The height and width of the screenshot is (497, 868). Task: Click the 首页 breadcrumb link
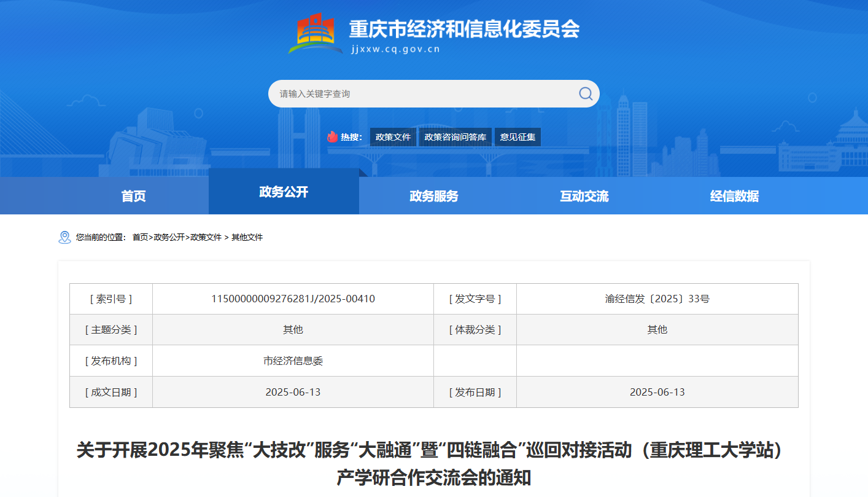tap(140, 237)
